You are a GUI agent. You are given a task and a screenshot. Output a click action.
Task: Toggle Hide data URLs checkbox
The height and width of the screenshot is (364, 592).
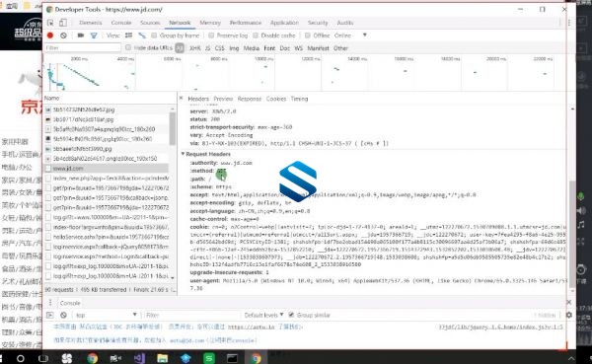(x=128, y=47)
